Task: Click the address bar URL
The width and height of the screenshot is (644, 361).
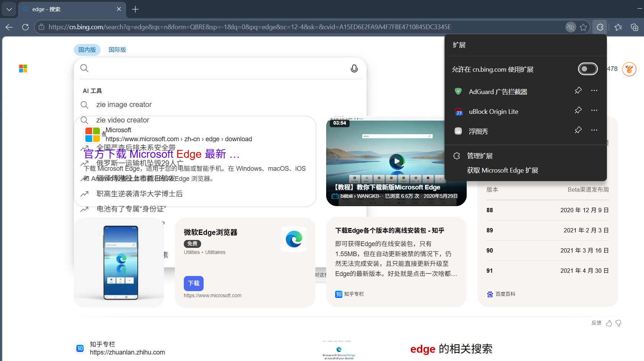Action: 250,27
